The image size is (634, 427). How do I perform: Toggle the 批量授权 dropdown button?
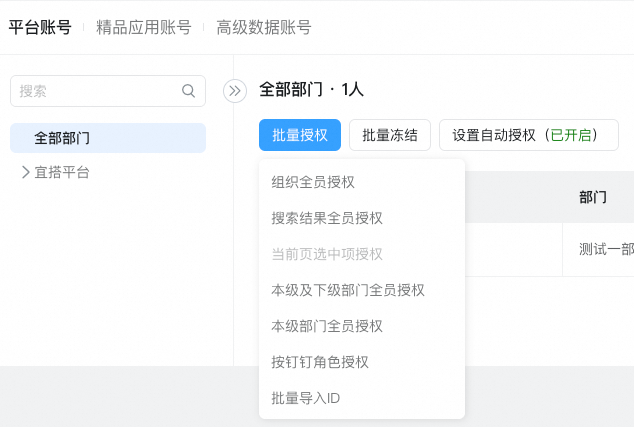click(300, 135)
